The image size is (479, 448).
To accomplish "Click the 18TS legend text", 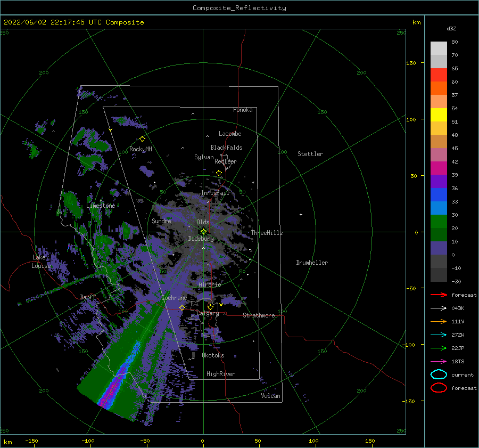I will 458,362.
